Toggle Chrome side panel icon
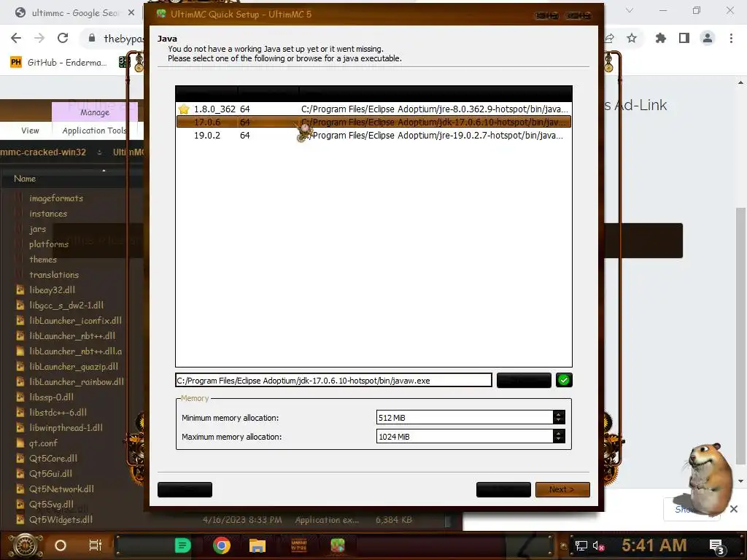This screenshot has width=747, height=560. (684, 38)
